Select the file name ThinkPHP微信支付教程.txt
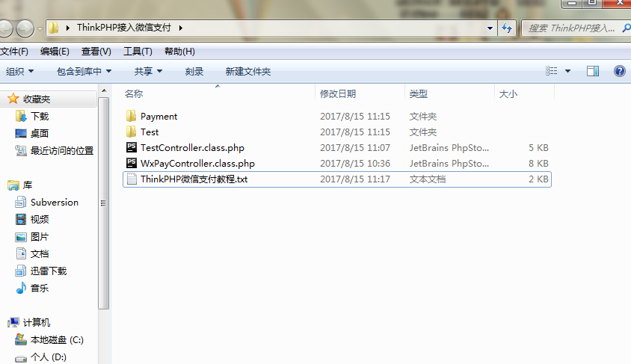The image size is (631, 364). click(x=194, y=179)
